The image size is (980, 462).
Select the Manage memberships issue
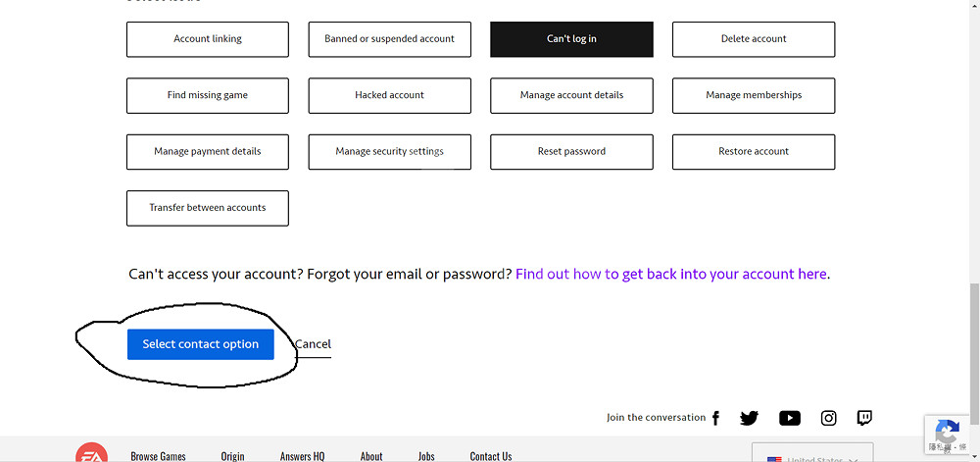click(754, 95)
